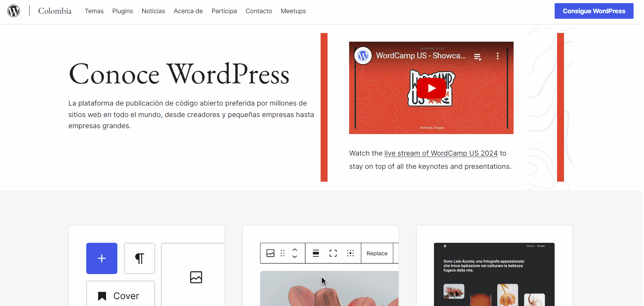Click the move up arrow in block toolbar
This screenshot has width=644, height=306.
pyautogui.click(x=295, y=250)
